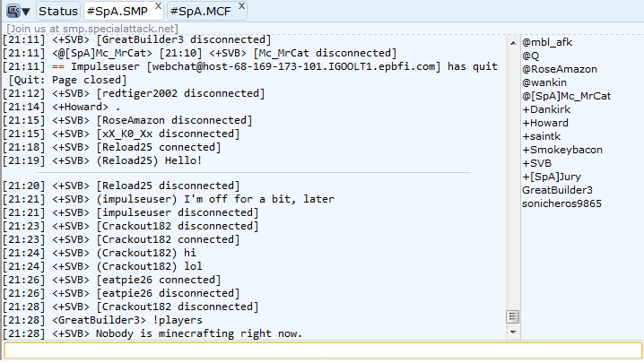Switch to the #SpA.MCF channel tab
Screen dimensions: 644x363
click(x=201, y=11)
